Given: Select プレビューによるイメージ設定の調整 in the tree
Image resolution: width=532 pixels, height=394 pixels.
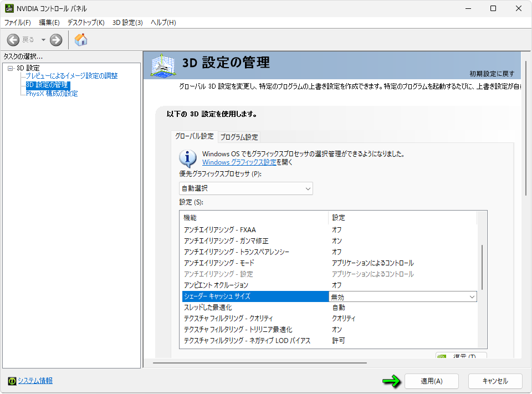Looking at the screenshot, I should coord(71,76).
